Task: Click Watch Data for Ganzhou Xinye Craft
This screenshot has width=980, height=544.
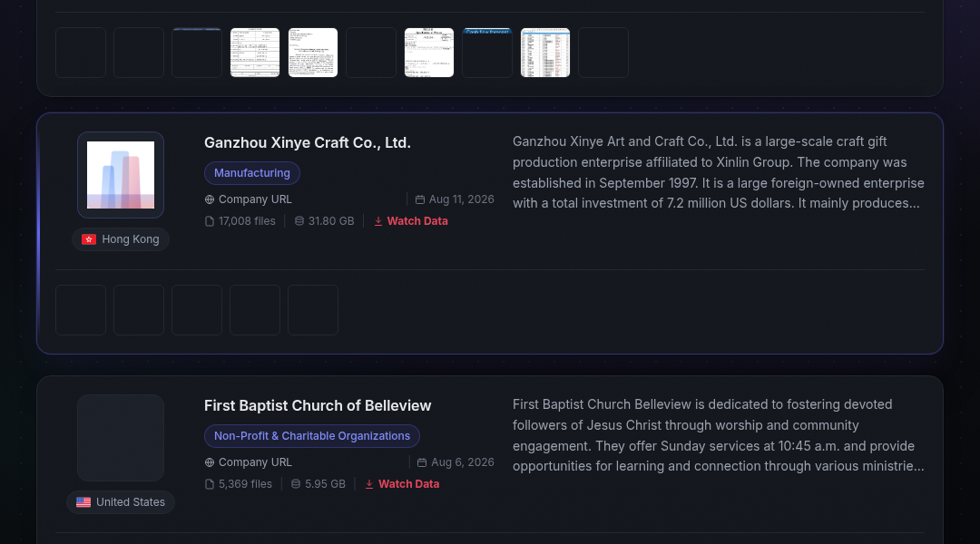Action: (x=417, y=221)
